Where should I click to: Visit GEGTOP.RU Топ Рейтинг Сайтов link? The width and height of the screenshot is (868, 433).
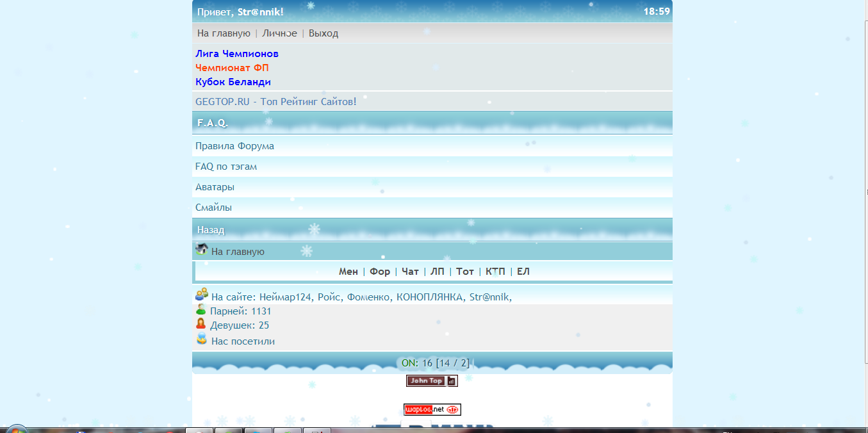[x=276, y=101]
